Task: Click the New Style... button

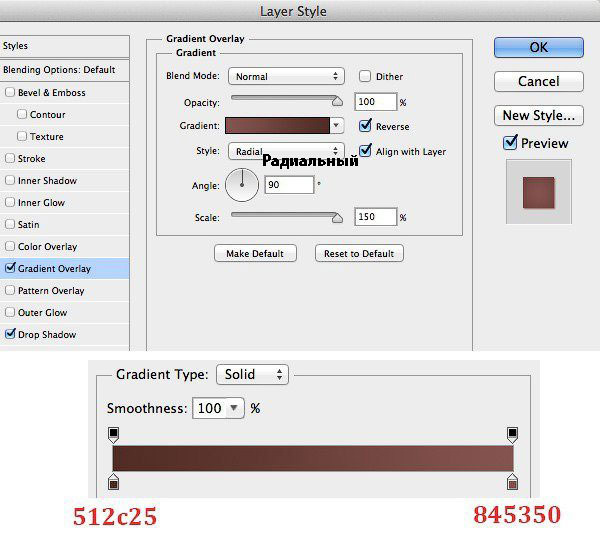Action: 539,115
